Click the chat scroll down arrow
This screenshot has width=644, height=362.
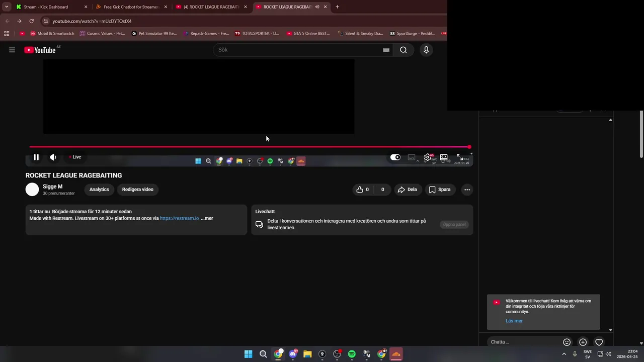coord(611,330)
